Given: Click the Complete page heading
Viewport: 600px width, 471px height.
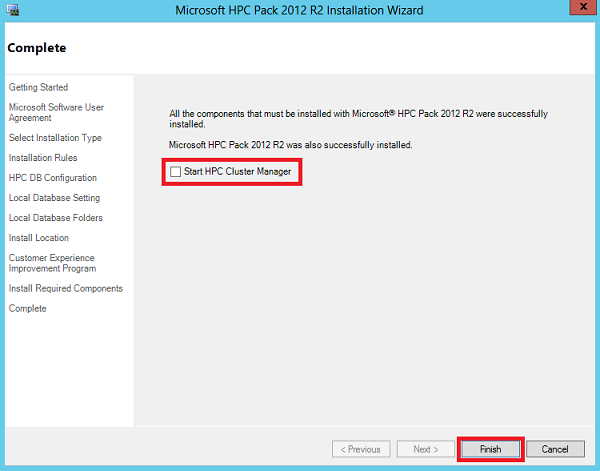Looking at the screenshot, I should point(37,48).
